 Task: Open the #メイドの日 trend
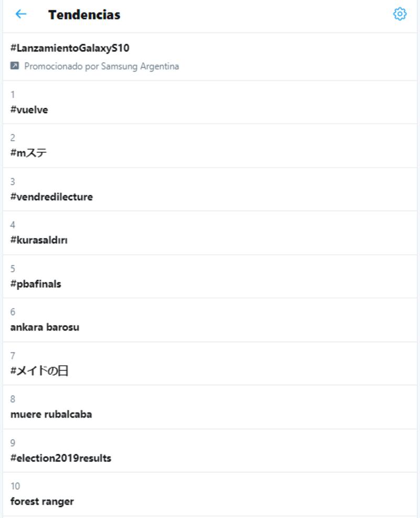coord(39,371)
